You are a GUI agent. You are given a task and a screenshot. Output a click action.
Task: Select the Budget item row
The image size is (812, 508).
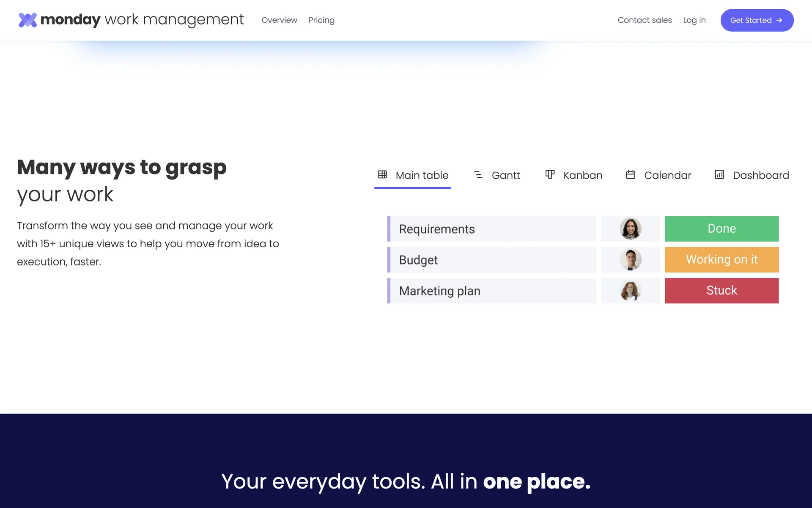pos(493,260)
